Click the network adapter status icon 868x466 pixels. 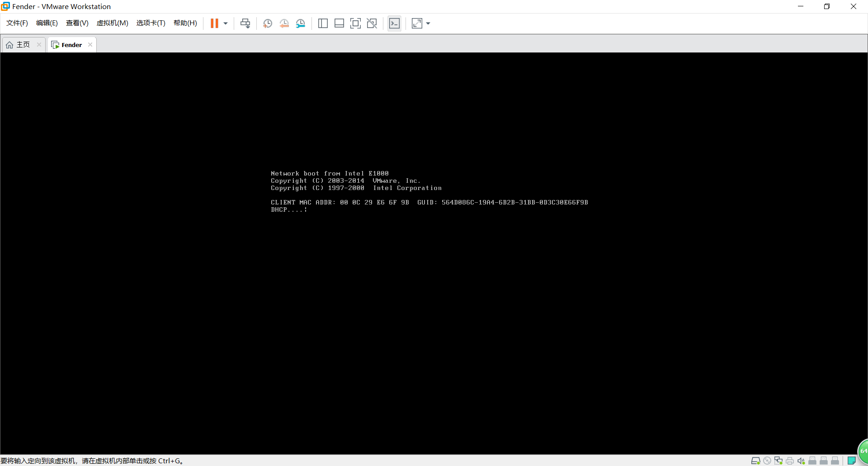click(778, 461)
